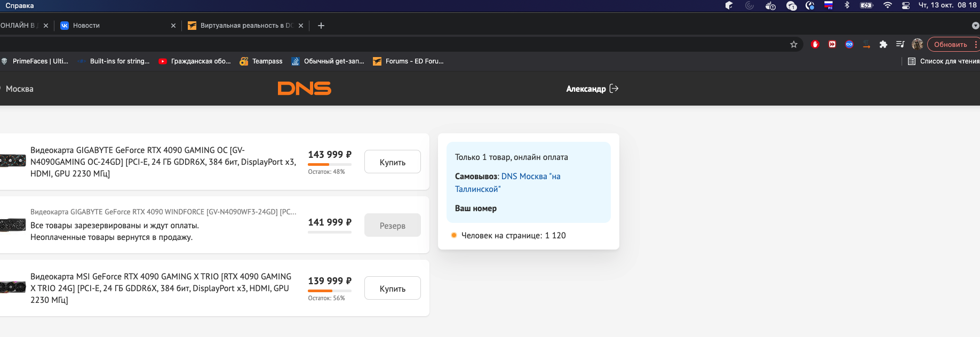
Task: Open the battery status menu
Action: 866,5
